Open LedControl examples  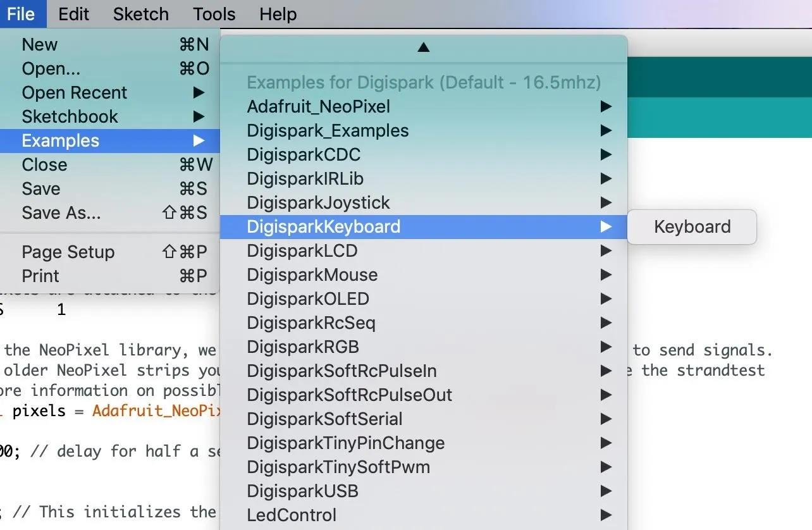pos(424,515)
